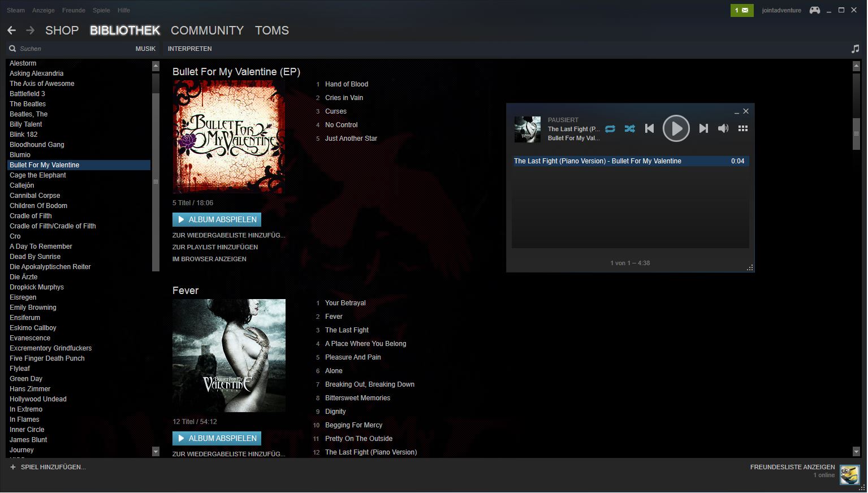Click the artist list scroll-down arrow
This screenshot has width=868, height=493.
(x=156, y=451)
